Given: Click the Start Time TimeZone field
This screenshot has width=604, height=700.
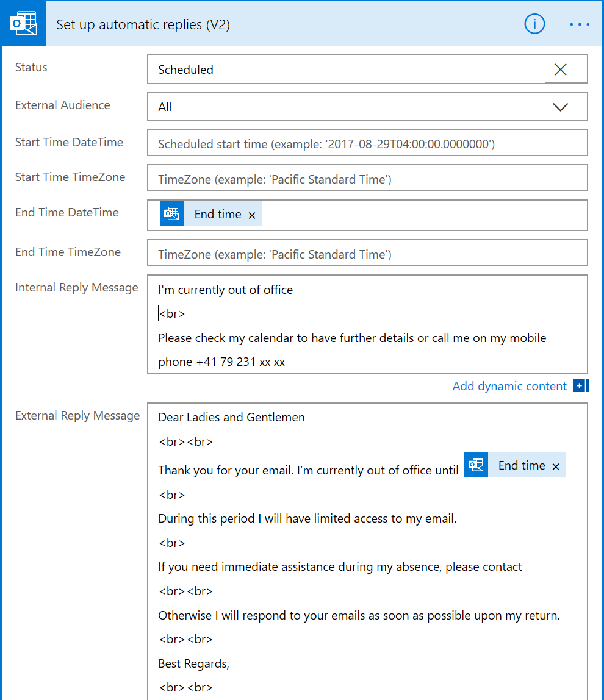Looking at the screenshot, I should tap(366, 179).
